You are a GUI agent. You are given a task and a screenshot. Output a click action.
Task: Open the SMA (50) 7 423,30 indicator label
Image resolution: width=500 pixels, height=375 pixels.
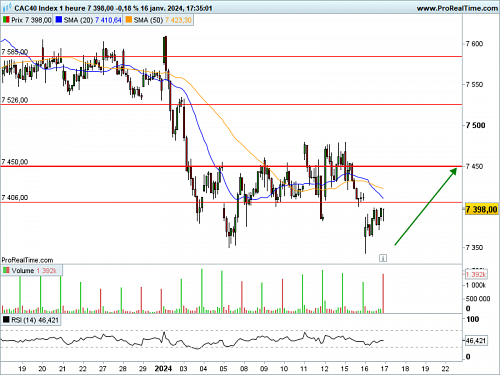click(162, 20)
